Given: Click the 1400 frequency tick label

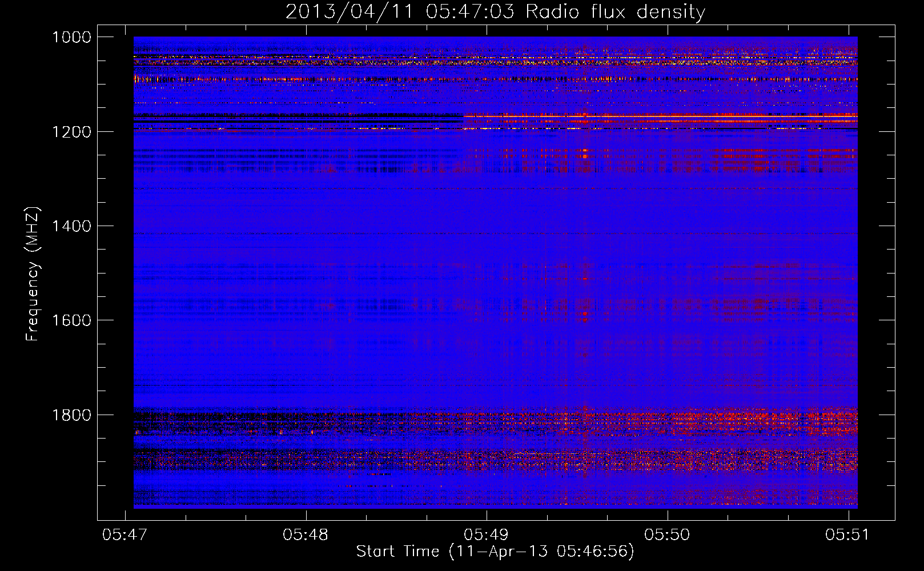Looking at the screenshot, I should pyautogui.click(x=71, y=226).
